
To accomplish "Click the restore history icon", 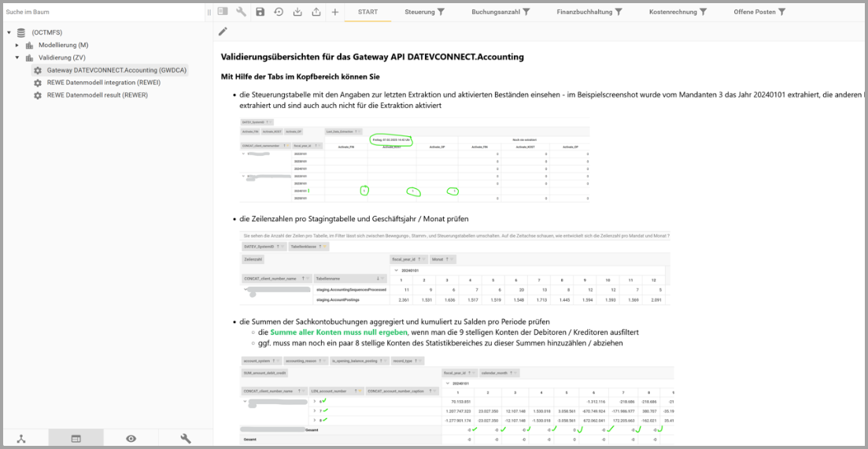I will point(279,12).
